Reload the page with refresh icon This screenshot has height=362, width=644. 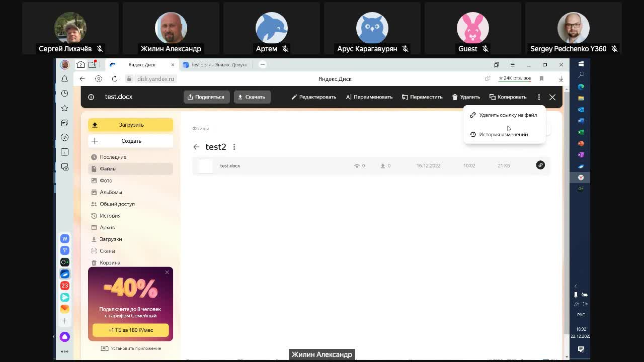114,79
